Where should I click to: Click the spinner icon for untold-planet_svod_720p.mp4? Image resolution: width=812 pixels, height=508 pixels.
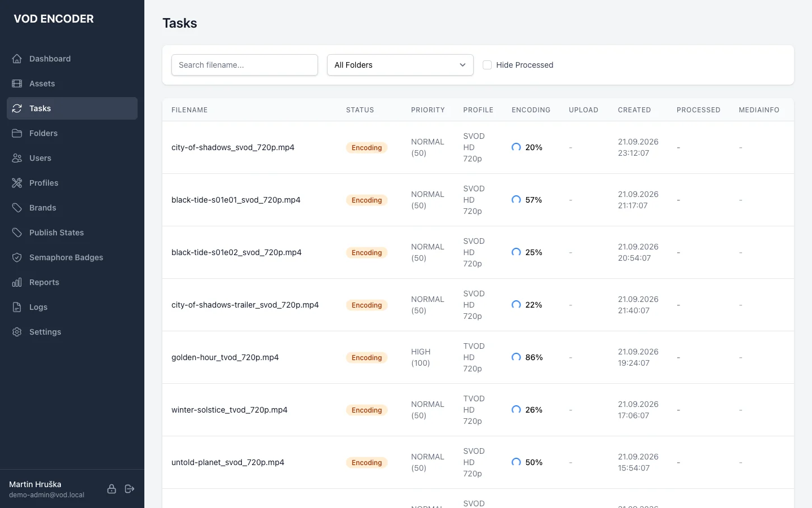(516, 462)
